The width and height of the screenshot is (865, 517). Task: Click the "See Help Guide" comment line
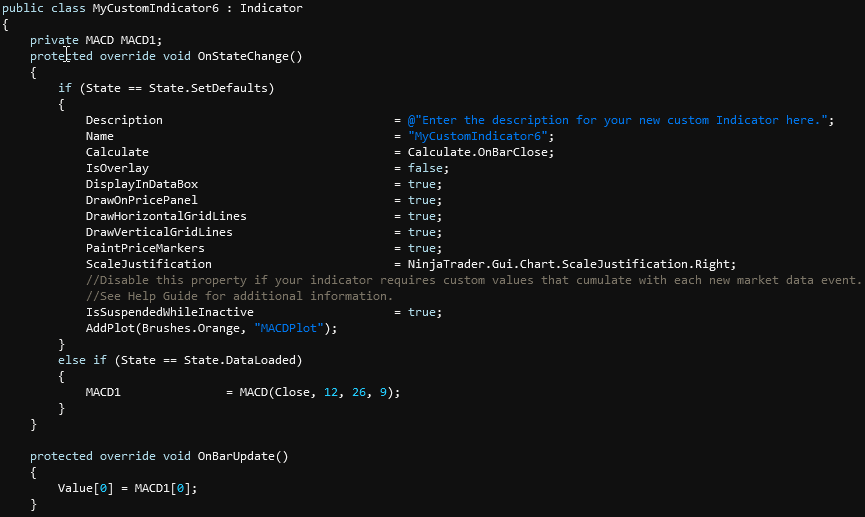[x=239, y=296]
